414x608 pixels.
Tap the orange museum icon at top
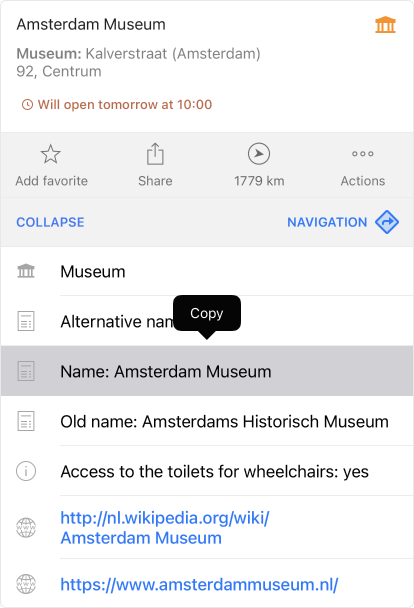385,25
